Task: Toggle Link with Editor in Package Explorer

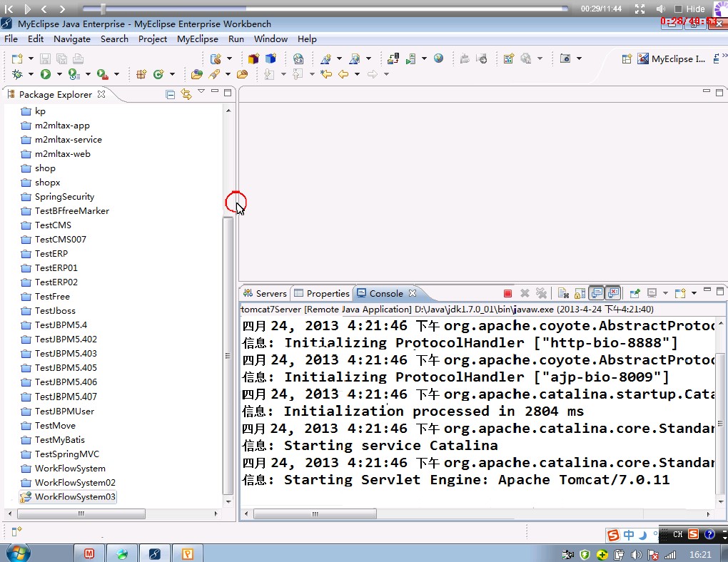Action: coord(187,93)
